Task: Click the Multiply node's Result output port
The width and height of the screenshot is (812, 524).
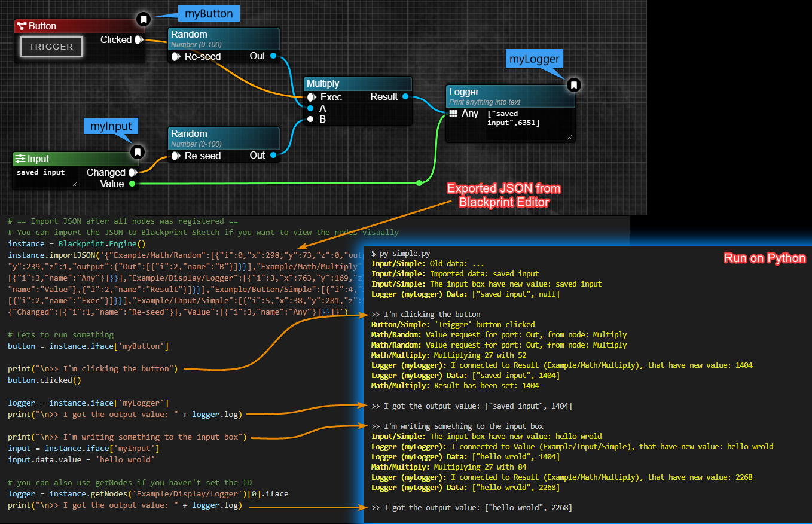Action: [405, 96]
